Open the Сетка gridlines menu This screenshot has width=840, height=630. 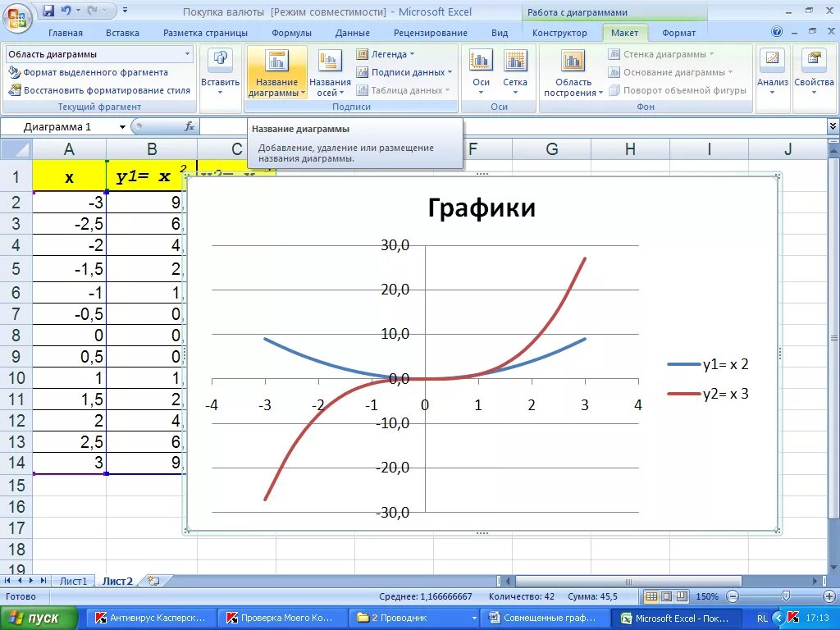click(x=515, y=73)
